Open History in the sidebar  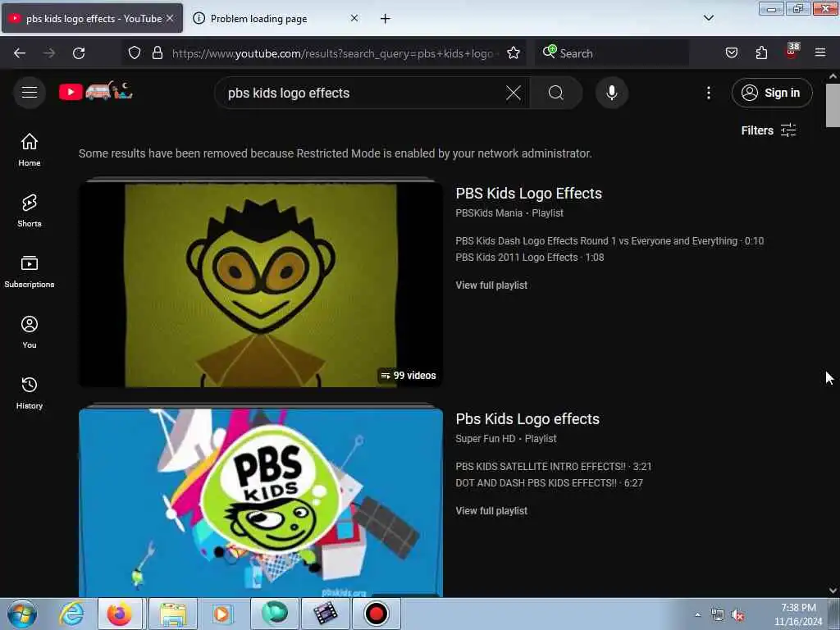coord(30,393)
